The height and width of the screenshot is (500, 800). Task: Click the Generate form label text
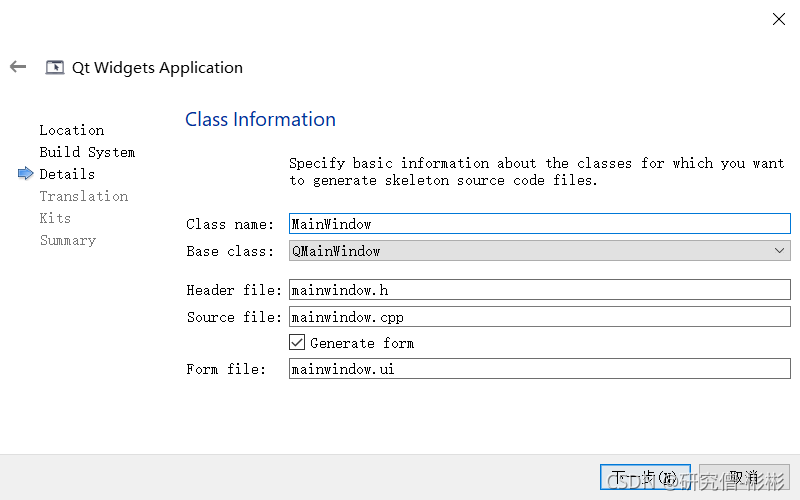click(x=362, y=343)
